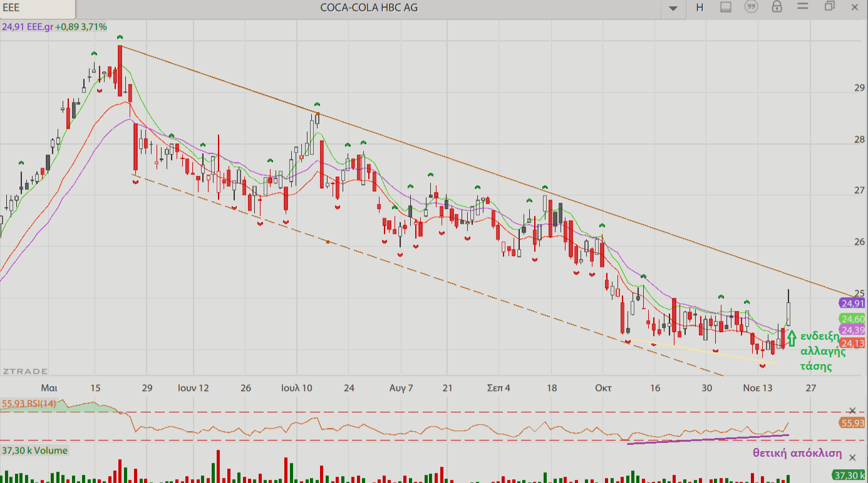Click the red 24,13 moving average tag

pyautogui.click(x=852, y=343)
